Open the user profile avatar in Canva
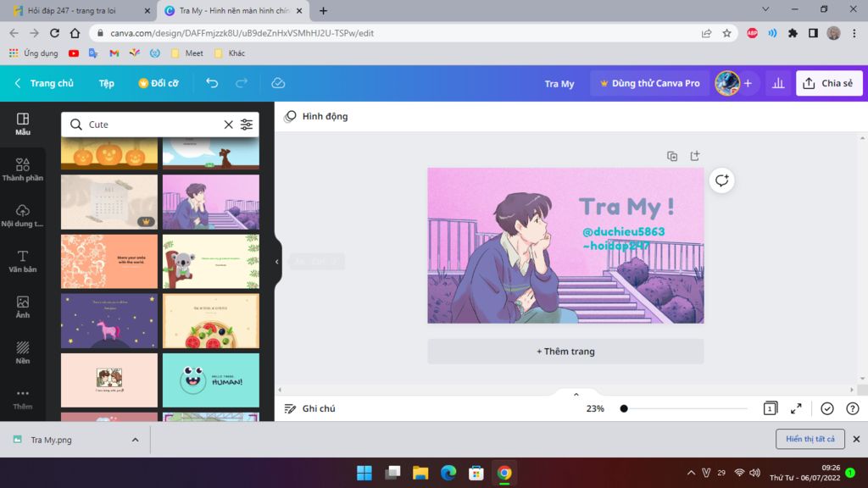 (727, 83)
